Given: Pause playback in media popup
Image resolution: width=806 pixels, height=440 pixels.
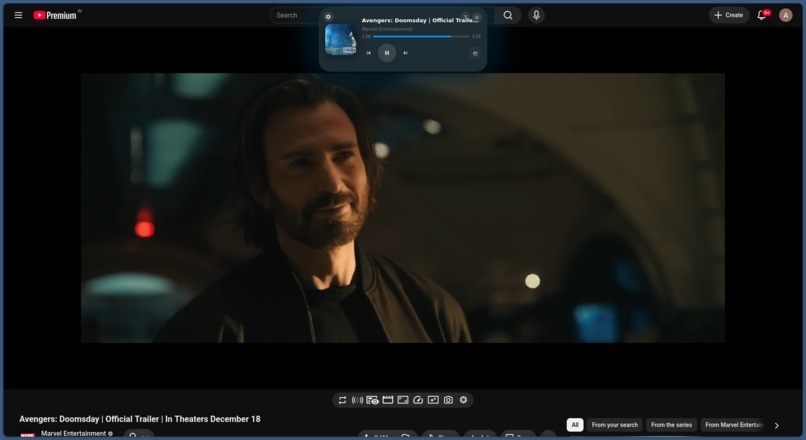Looking at the screenshot, I should (387, 53).
